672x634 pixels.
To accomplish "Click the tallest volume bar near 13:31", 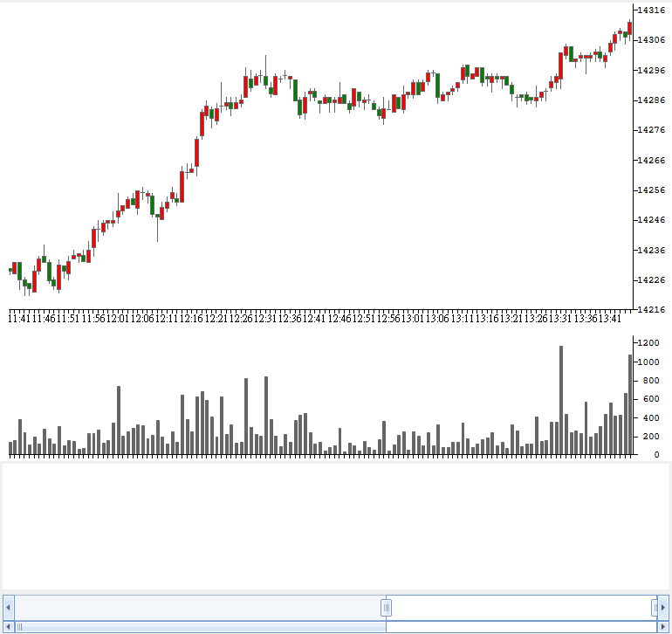I will 561,400.
